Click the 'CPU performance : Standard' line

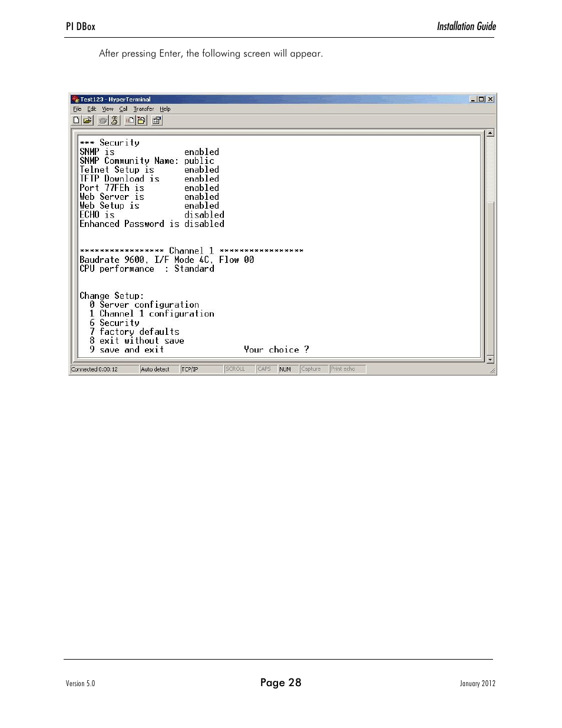(x=147, y=269)
